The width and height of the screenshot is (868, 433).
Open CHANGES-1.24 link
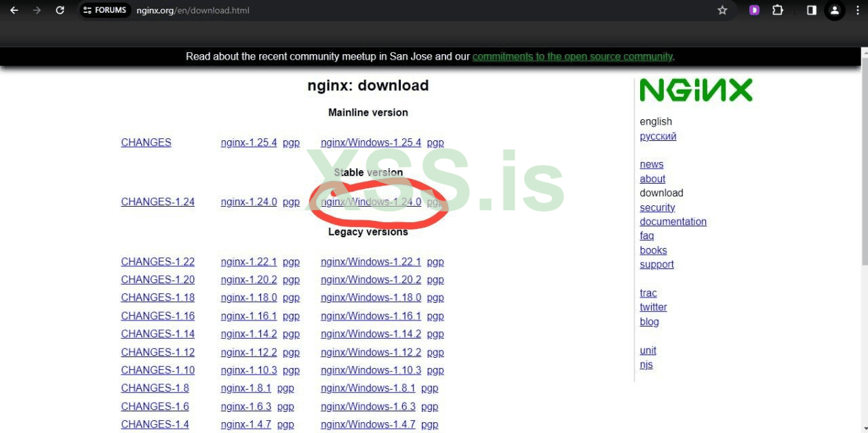(x=157, y=202)
